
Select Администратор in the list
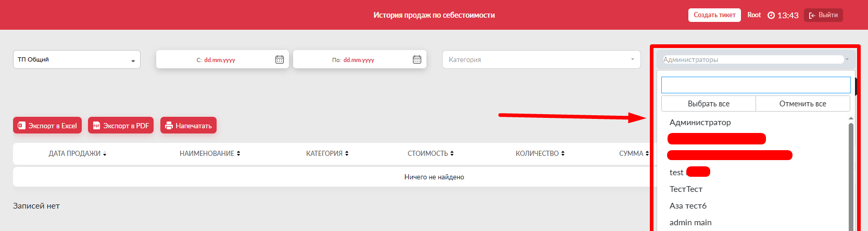[x=700, y=123]
